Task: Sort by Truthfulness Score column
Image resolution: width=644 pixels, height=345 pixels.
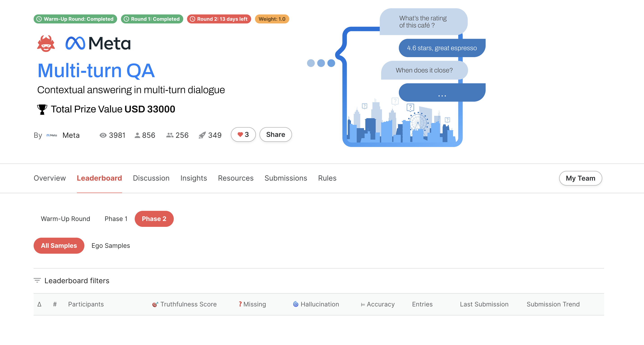Action: (188, 304)
